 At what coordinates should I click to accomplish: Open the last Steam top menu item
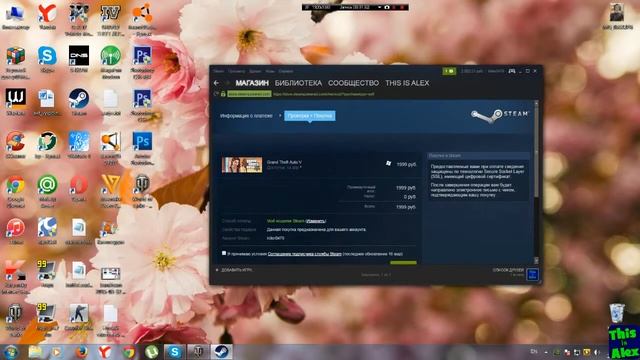pos(286,71)
